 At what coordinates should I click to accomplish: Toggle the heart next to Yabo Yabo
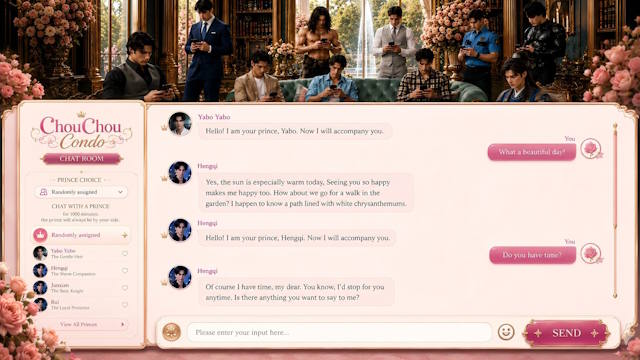coord(125,253)
